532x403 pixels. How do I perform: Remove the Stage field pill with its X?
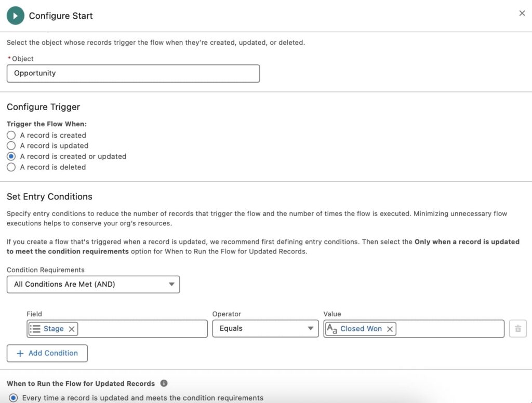pyautogui.click(x=72, y=329)
